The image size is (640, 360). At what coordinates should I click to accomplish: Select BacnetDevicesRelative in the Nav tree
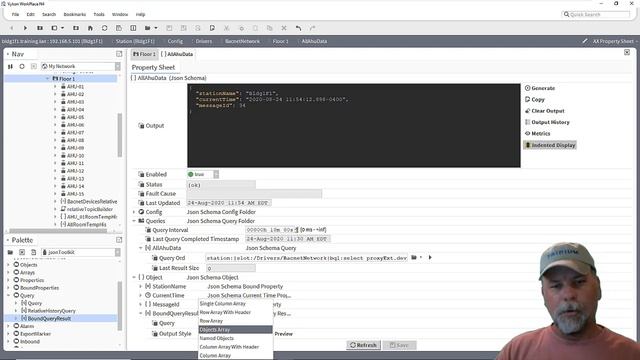point(92,202)
